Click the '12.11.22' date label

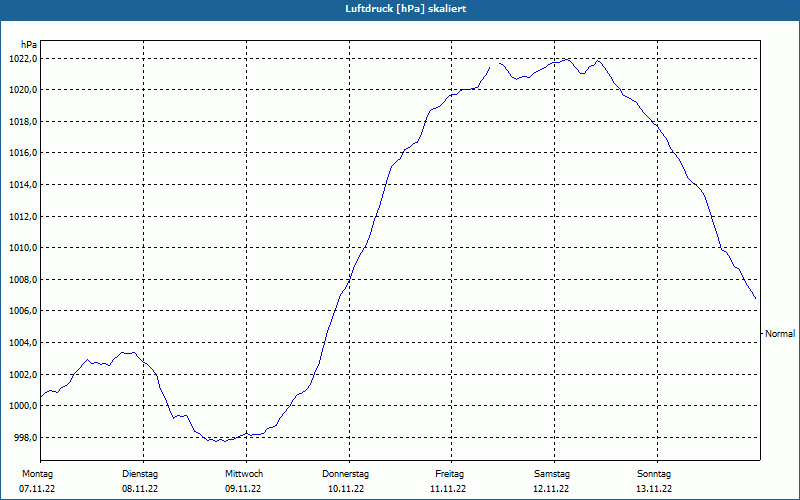pyautogui.click(x=551, y=489)
